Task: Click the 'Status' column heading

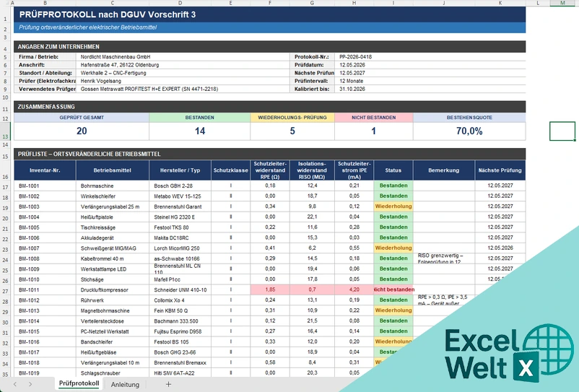Action: (x=393, y=170)
